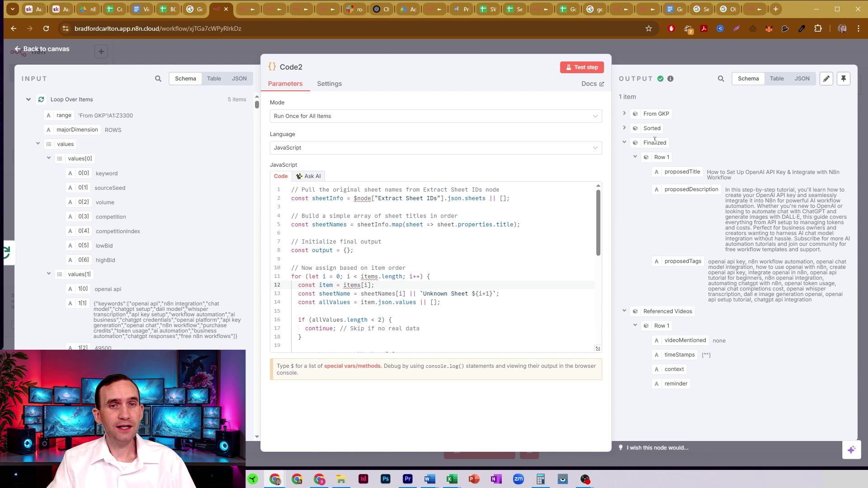Switch input view to Table
Screen dimensions: 868x488
214,79
